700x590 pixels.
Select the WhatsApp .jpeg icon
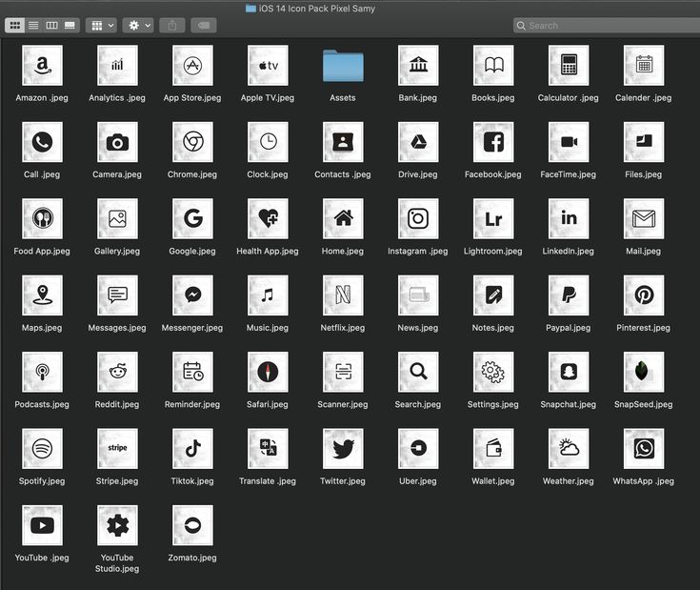[x=644, y=448]
